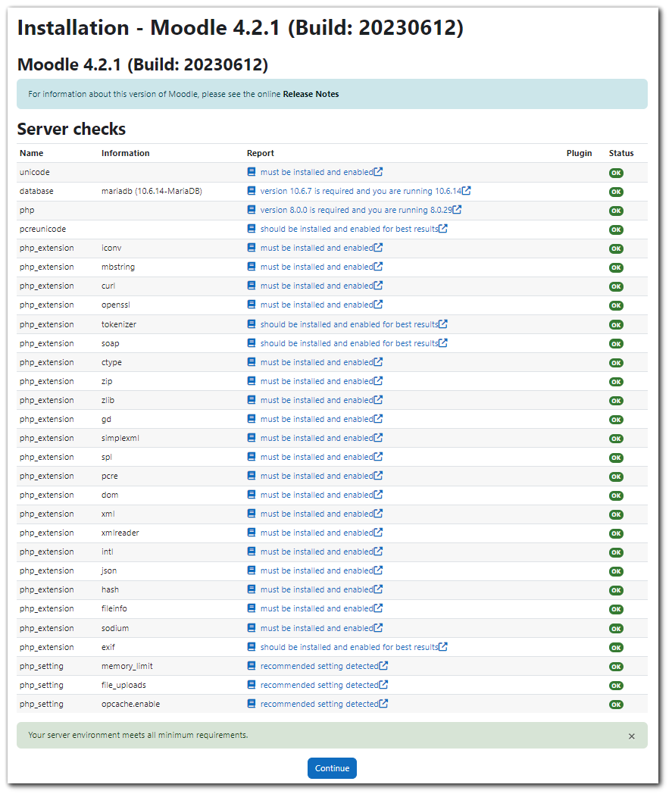
Task: Click the external link icon in the gd row
Action: 378,418
